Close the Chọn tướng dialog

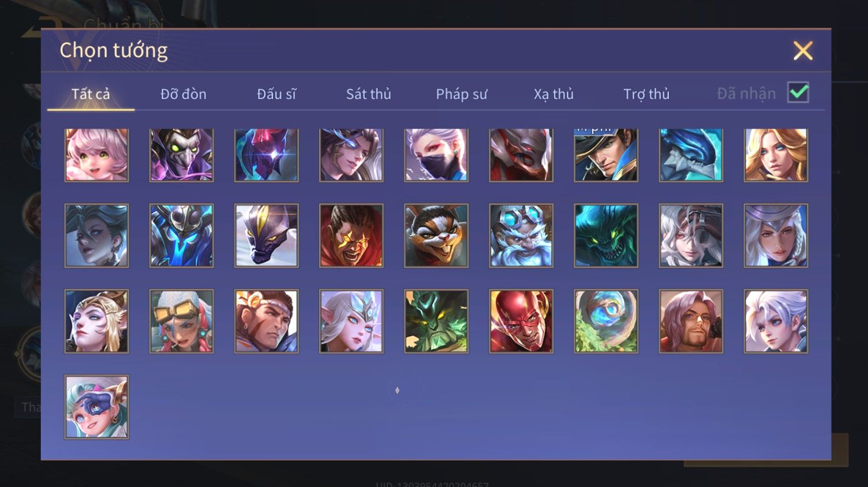pos(803,51)
